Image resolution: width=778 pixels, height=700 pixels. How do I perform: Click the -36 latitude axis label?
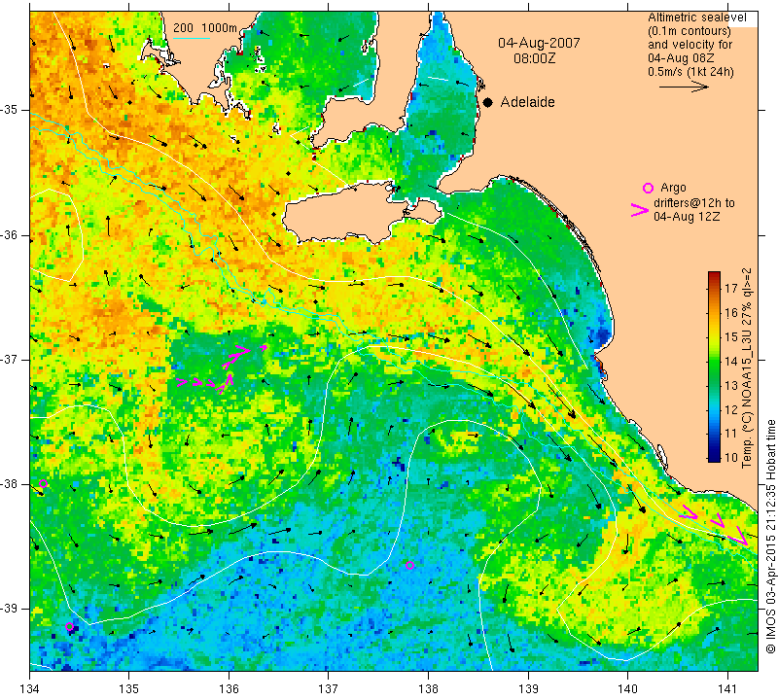pos(11,234)
